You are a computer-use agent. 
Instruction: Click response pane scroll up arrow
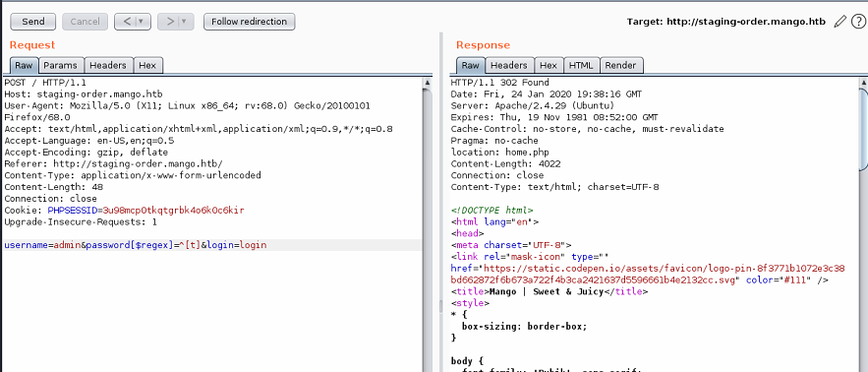click(x=863, y=82)
